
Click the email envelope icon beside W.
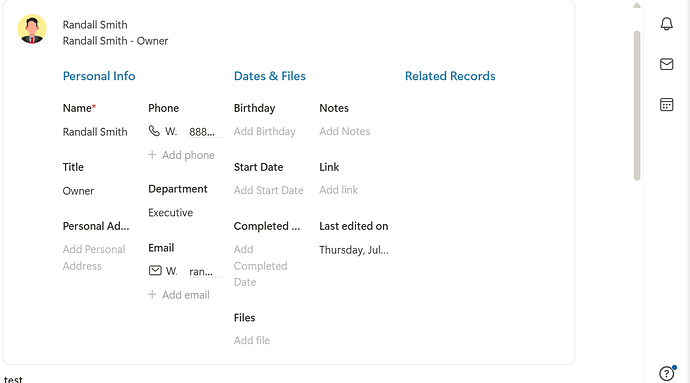click(155, 270)
